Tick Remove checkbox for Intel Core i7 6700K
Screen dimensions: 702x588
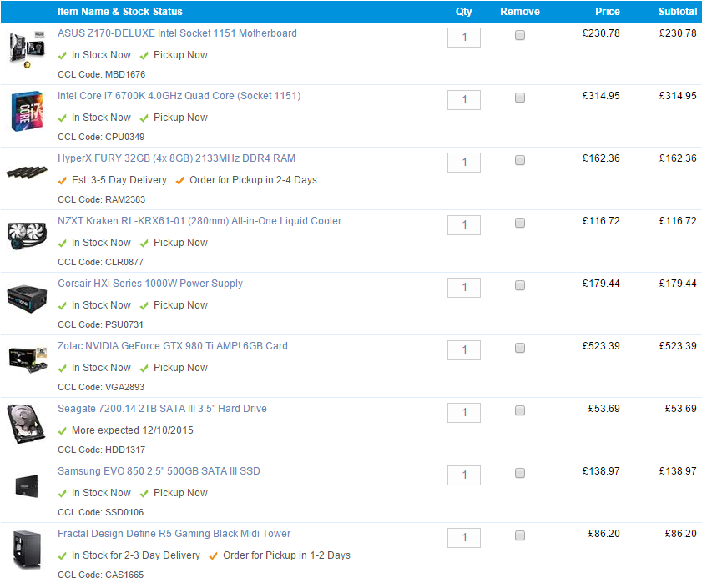point(520,98)
